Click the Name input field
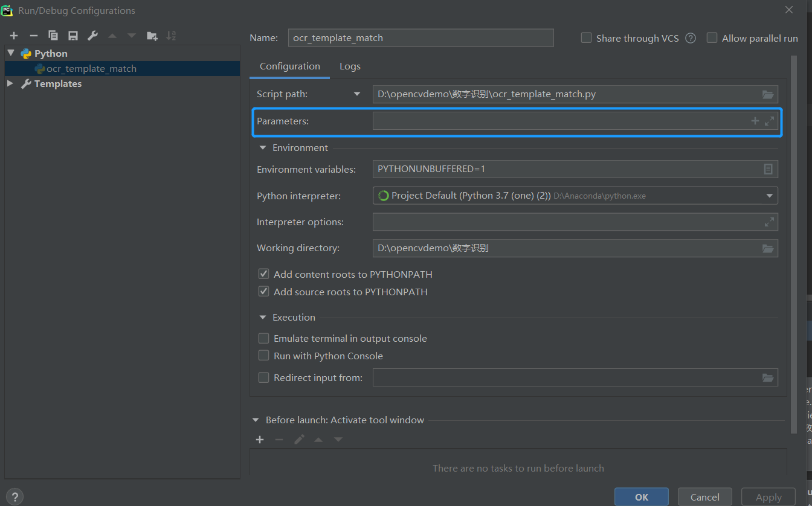 click(421, 37)
